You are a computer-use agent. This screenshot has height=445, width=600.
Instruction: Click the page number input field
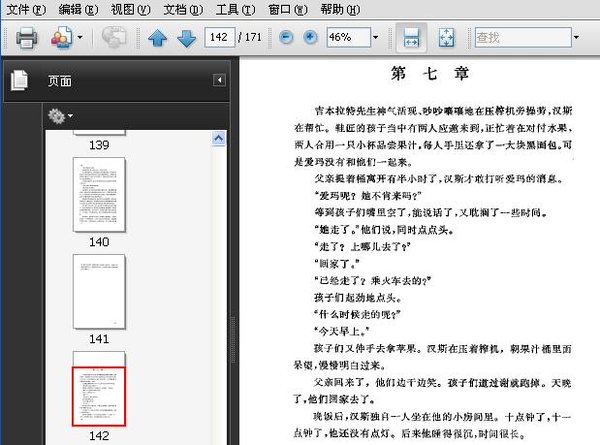pos(218,38)
